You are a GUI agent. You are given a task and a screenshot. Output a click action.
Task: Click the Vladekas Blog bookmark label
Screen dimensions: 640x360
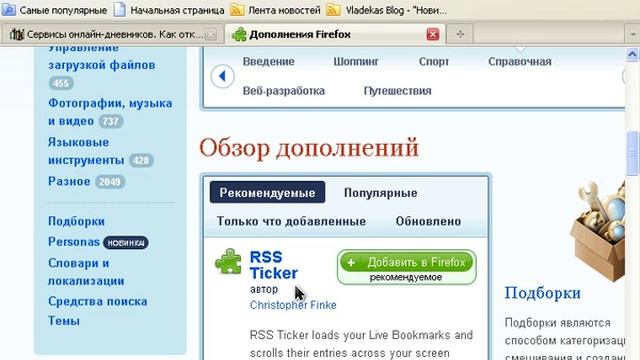396,10
